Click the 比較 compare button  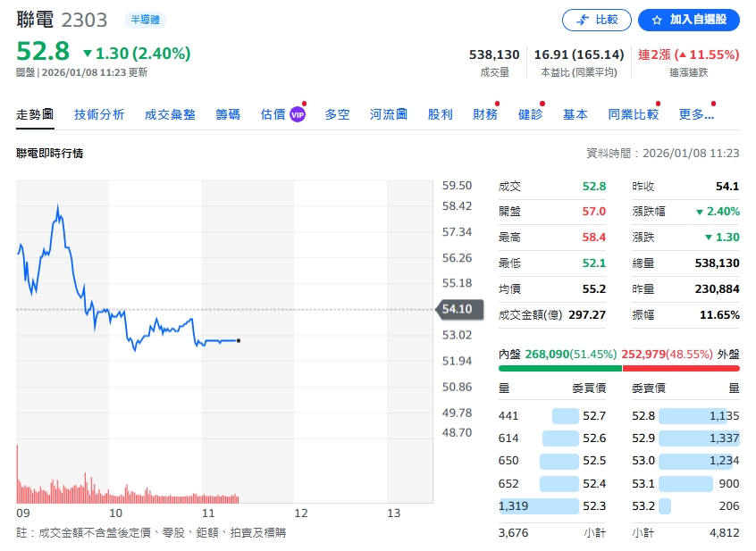point(596,20)
